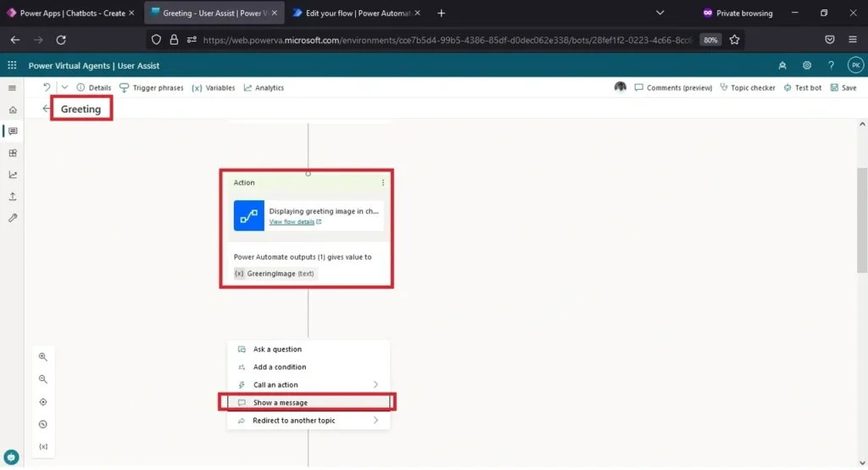Image resolution: width=868 pixels, height=470 pixels.
Task: Open the Pocket save icon
Action: coord(829,40)
